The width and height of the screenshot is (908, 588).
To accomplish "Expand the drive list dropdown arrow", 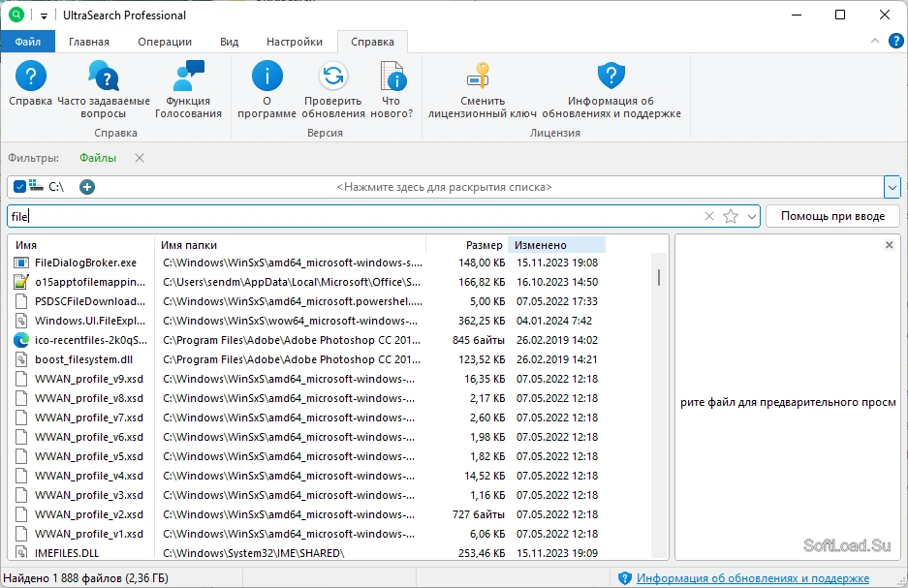I will (892, 187).
